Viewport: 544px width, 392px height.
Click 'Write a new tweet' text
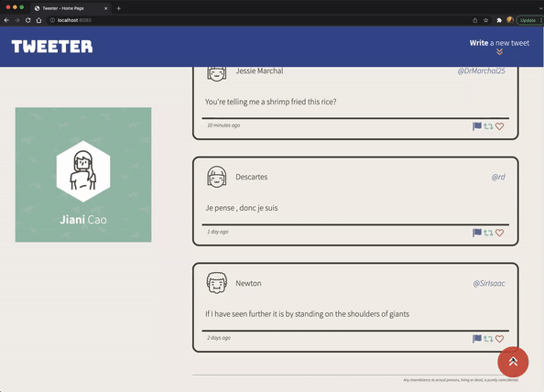pos(499,43)
